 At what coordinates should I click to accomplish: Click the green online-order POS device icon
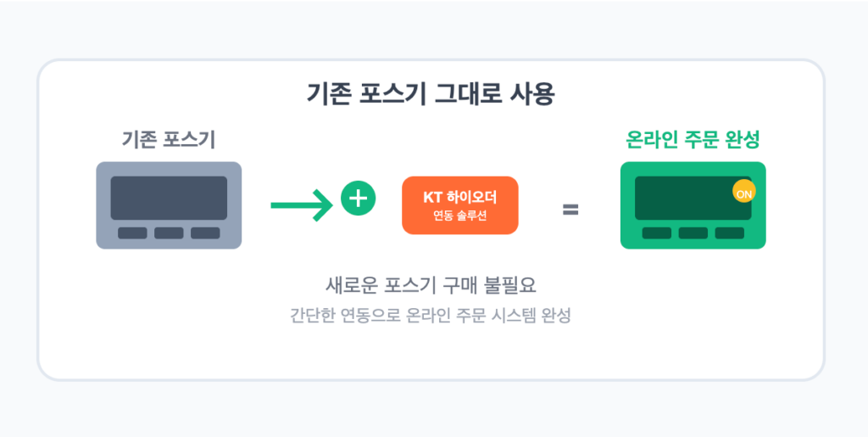tap(693, 205)
